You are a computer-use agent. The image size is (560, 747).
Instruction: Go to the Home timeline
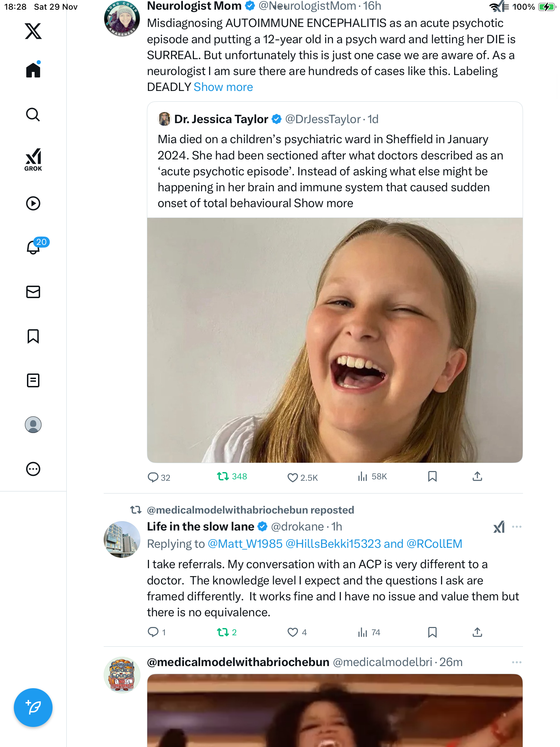[x=33, y=70]
